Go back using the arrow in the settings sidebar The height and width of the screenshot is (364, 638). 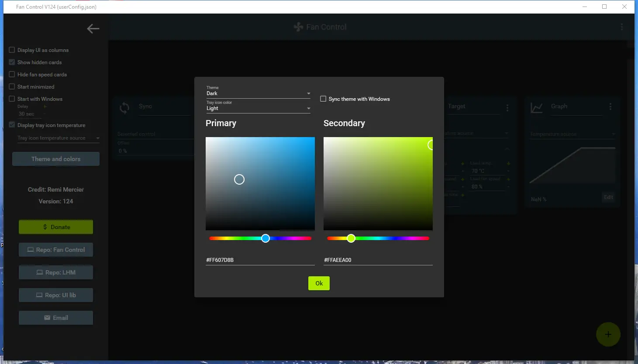pyautogui.click(x=93, y=29)
